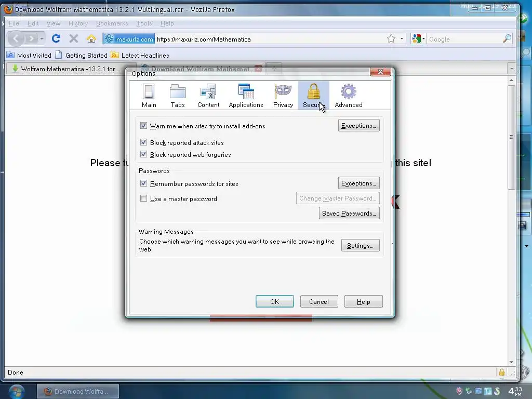This screenshot has width=532, height=399.
Task: Stop loading with the X icon
Action: pos(74,38)
